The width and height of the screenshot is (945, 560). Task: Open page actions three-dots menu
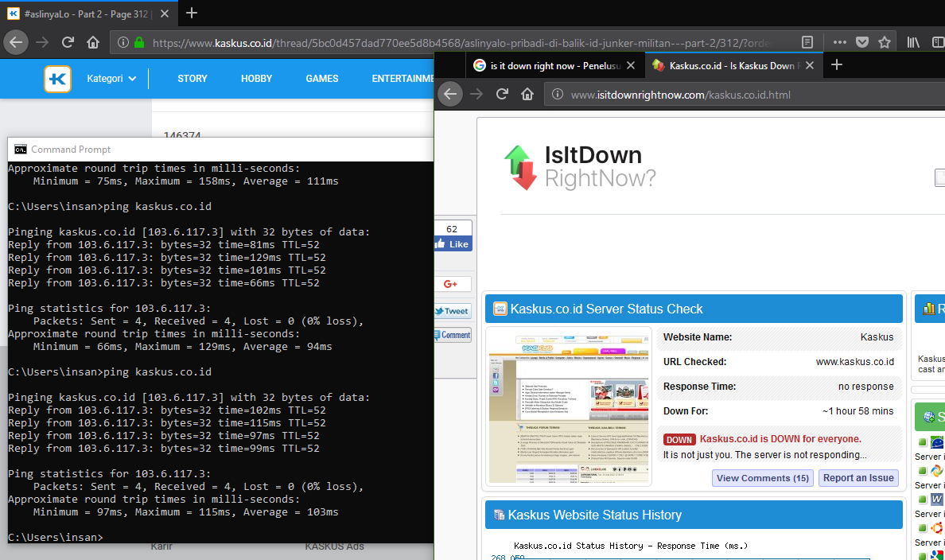point(840,42)
